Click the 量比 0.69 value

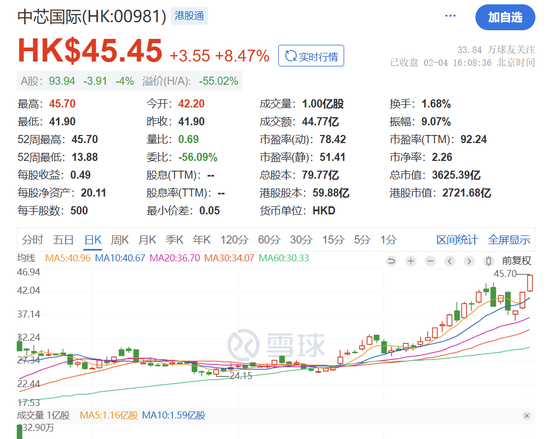(188, 139)
